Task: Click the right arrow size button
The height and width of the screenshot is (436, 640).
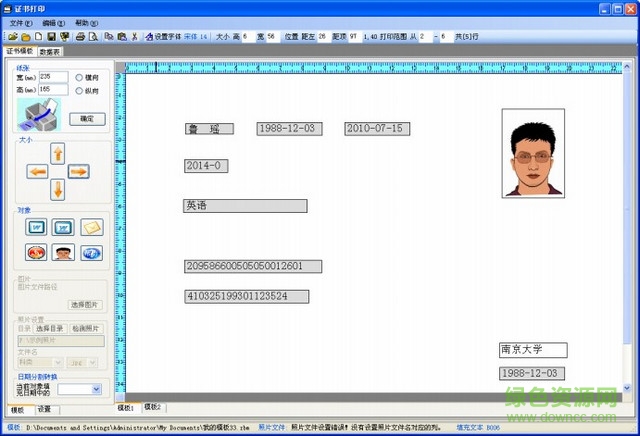Action: 78,171
